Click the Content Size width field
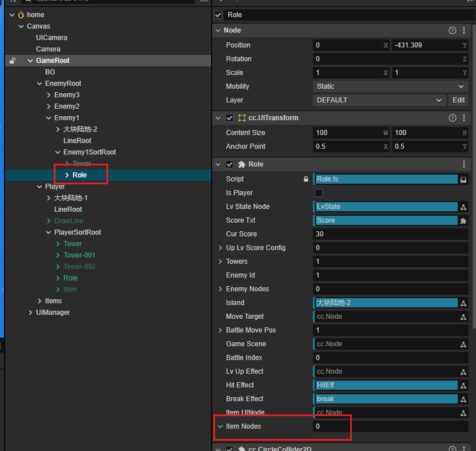This screenshot has width=476, height=451. (x=351, y=133)
